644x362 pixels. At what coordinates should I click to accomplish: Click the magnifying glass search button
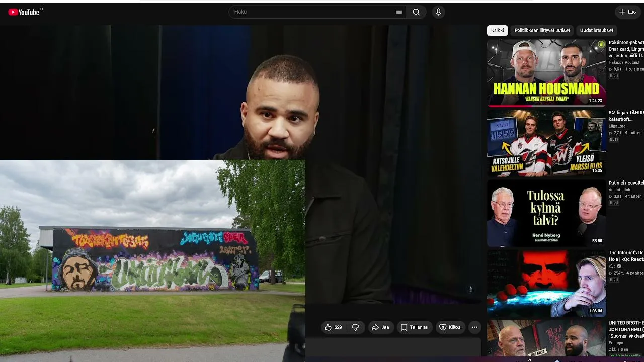[x=416, y=12]
